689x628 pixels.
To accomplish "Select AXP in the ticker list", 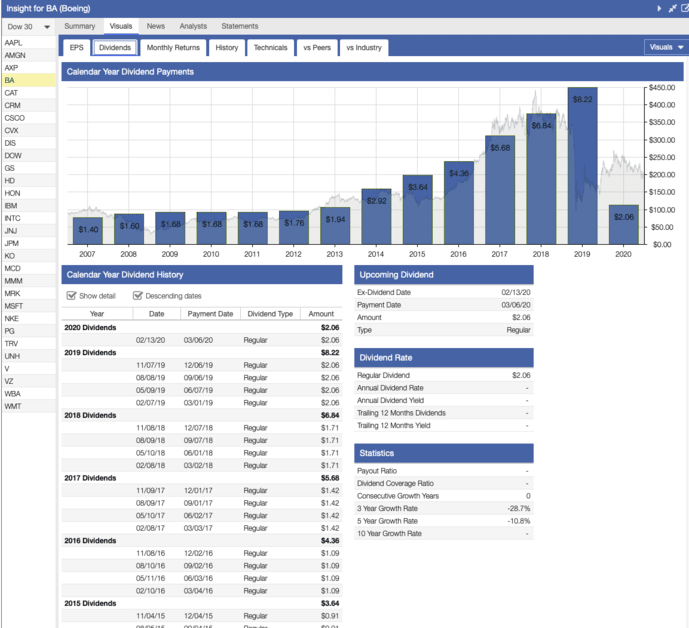I will tap(29, 68).
